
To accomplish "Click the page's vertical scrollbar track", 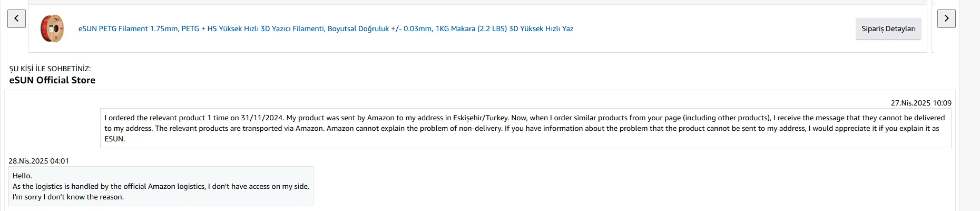I will coord(969,105).
